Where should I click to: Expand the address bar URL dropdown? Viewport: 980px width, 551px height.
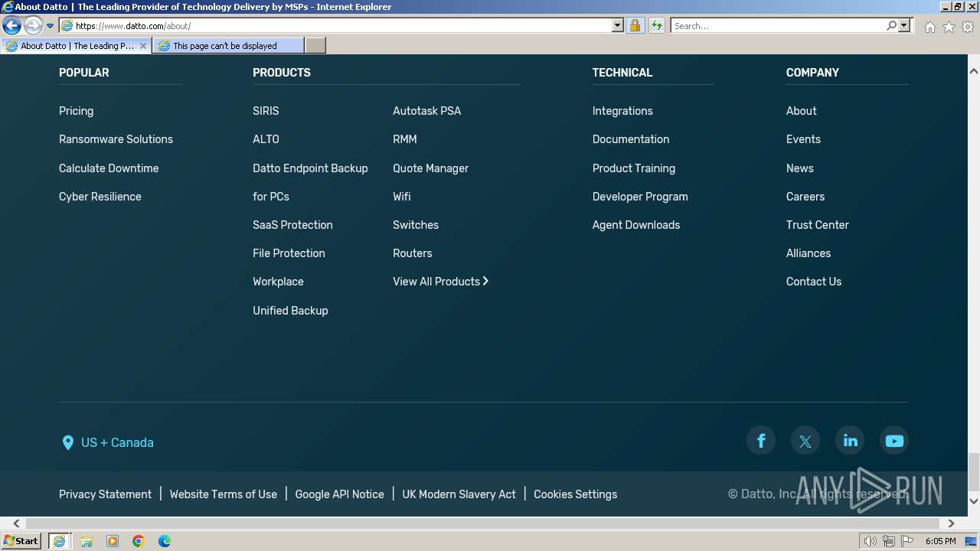coord(618,25)
